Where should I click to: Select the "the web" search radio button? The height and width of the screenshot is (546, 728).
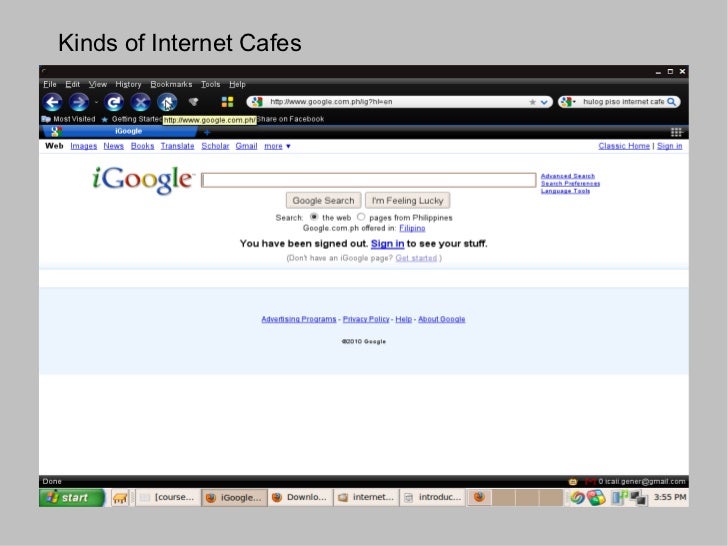314,217
